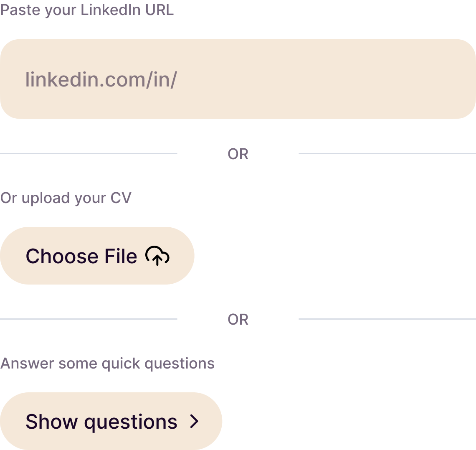Click divider line right of second OR
476x450 pixels.
point(387,319)
